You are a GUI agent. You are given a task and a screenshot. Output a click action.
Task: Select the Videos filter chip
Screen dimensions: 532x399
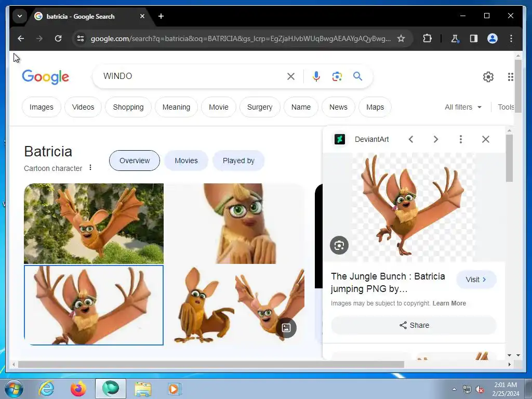tap(83, 107)
